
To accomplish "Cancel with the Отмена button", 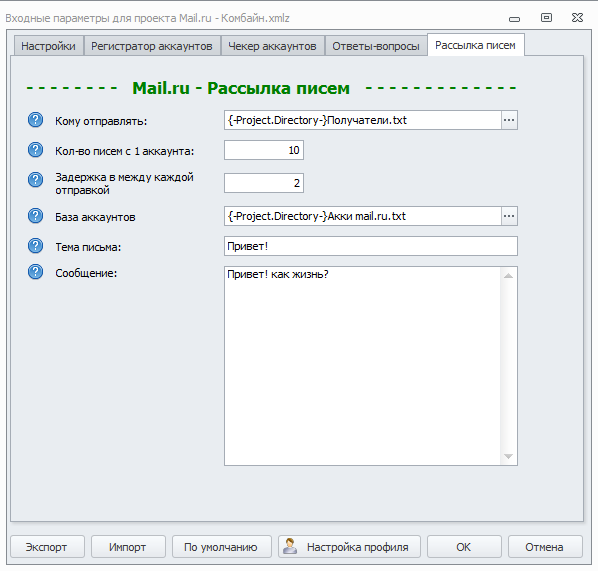I will [x=545, y=547].
